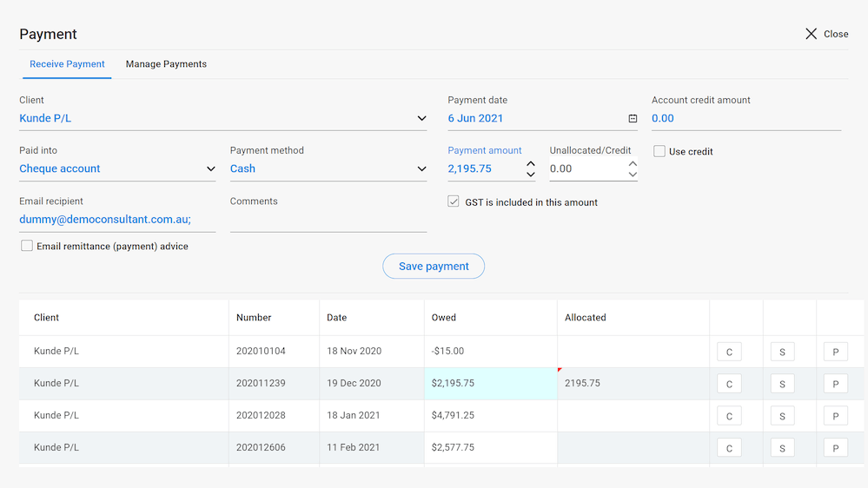The width and height of the screenshot is (868, 488).
Task: Select invoice number 202011239
Action: click(261, 383)
